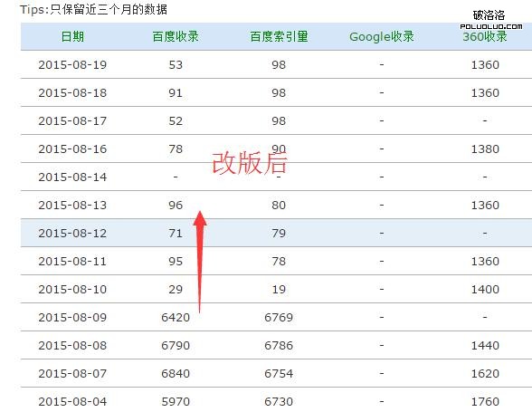The width and height of the screenshot is (532, 412).
Task: Select the date 2015-08-08
Action: tap(72, 345)
